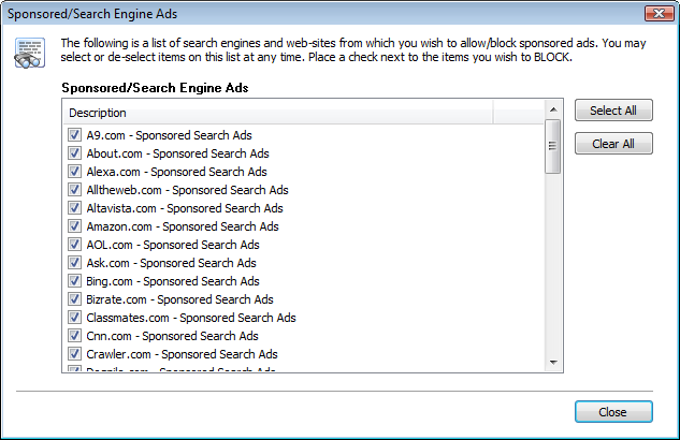Uncheck the Crawler.com checkbox
The image size is (680, 440).
[x=75, y=353]
